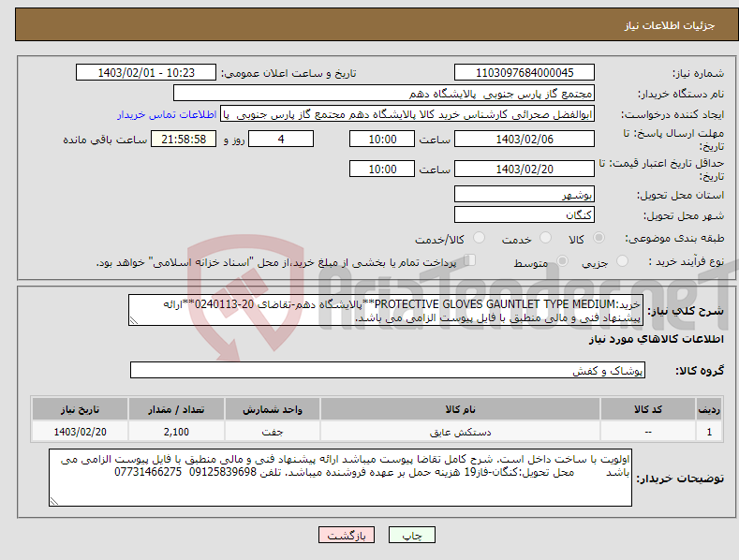Click the شرح کلی نیاز label

(686, 311)
